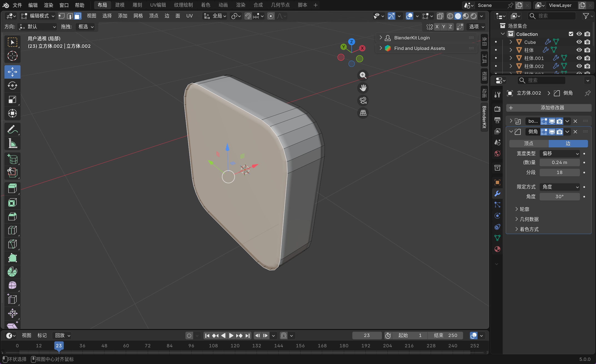This screenshot has width=596, height=364.
Task: Expand the 柱体.001 tree item
Action: coord(511,58)
